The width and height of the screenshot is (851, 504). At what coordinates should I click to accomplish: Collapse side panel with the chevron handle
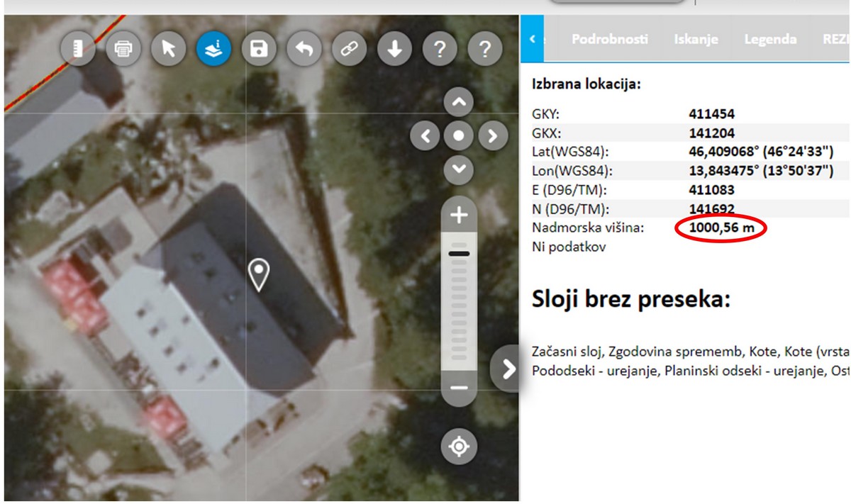(507, 369)
